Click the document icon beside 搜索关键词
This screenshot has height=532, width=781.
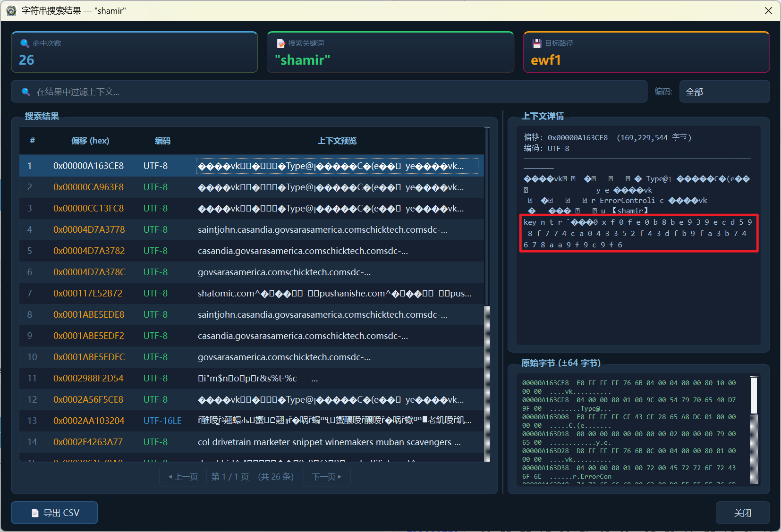[280, 43]
